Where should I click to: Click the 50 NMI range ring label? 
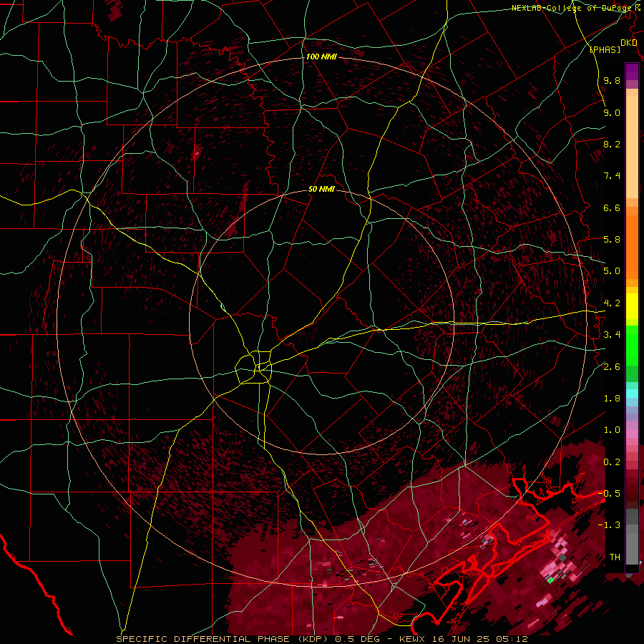click(x=321, y=189)
